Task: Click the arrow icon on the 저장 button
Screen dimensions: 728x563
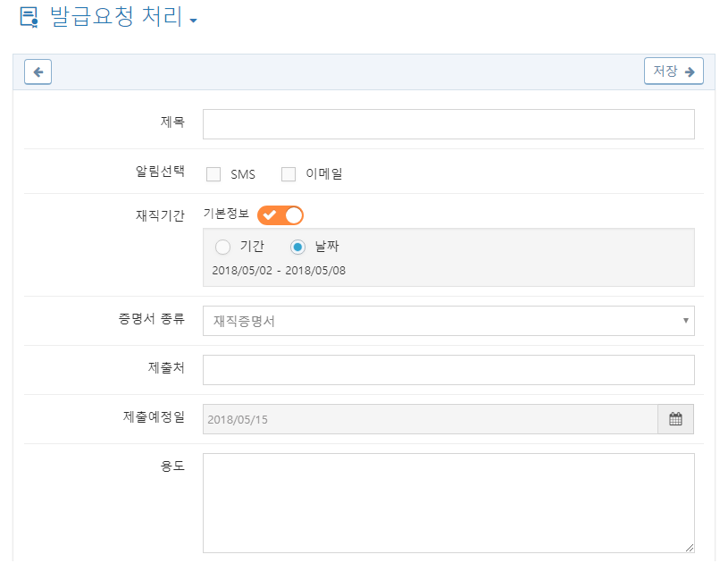Action: pyautogui.click(x=690, y=72)
